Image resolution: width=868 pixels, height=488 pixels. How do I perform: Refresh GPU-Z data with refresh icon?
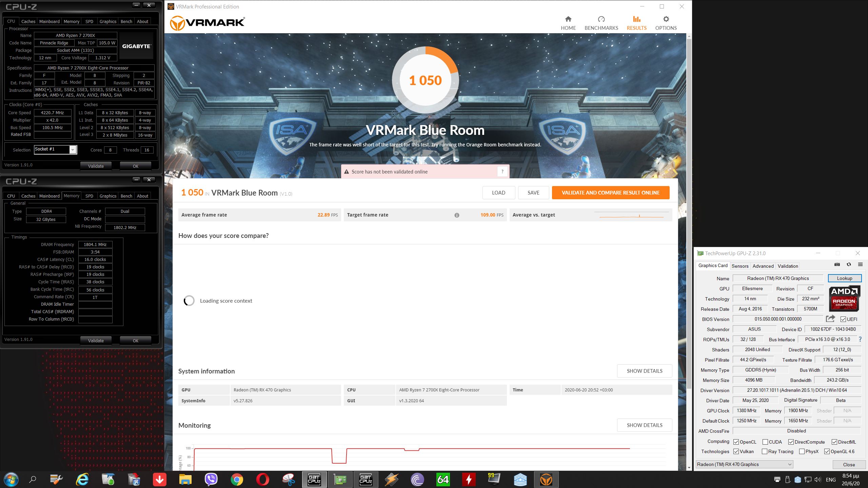(x=849, y=265)
